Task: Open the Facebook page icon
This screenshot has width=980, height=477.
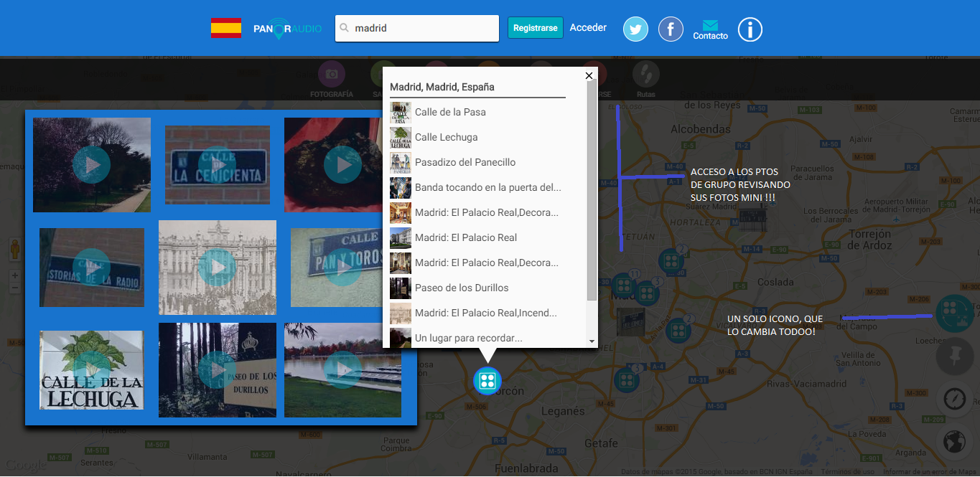Action: click(671, 29)
